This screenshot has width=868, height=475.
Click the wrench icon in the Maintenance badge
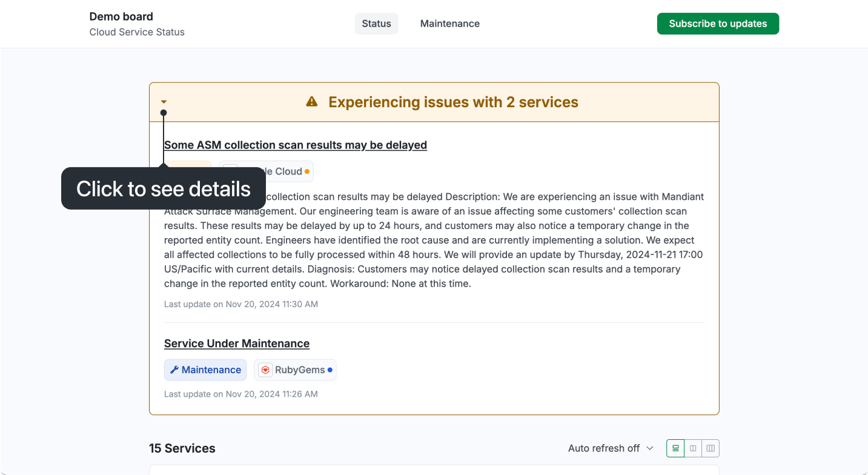tap(174, 370)
